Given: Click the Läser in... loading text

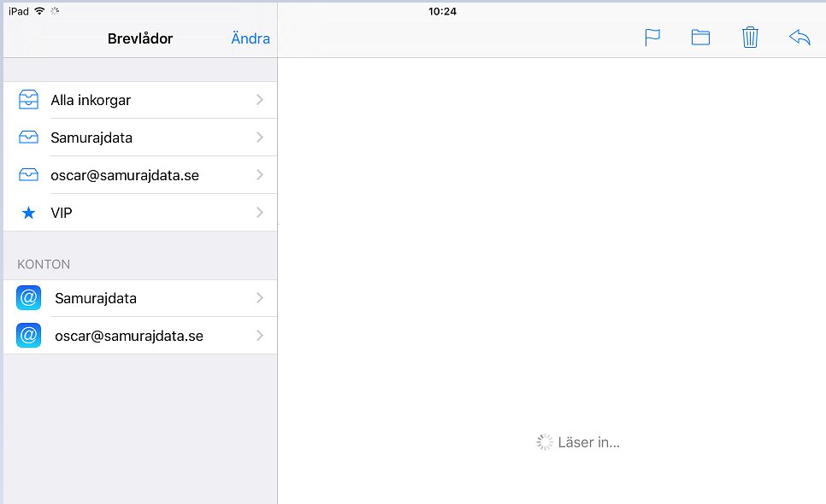Looking at the screenshot, I should (589, 442).
